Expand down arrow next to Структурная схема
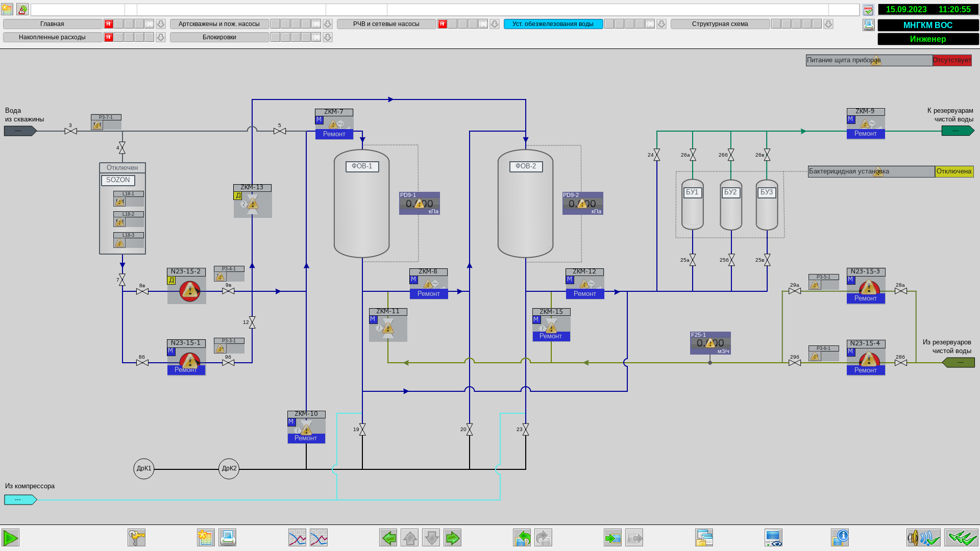The height and width of the screenshot is (551, 980). coord(828,24)
